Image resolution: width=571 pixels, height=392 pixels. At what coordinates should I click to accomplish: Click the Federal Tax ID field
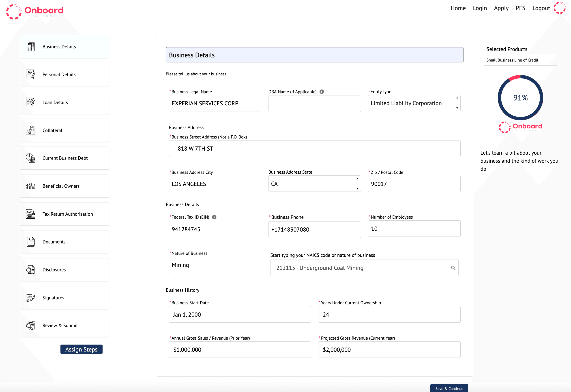pos(215,229)
